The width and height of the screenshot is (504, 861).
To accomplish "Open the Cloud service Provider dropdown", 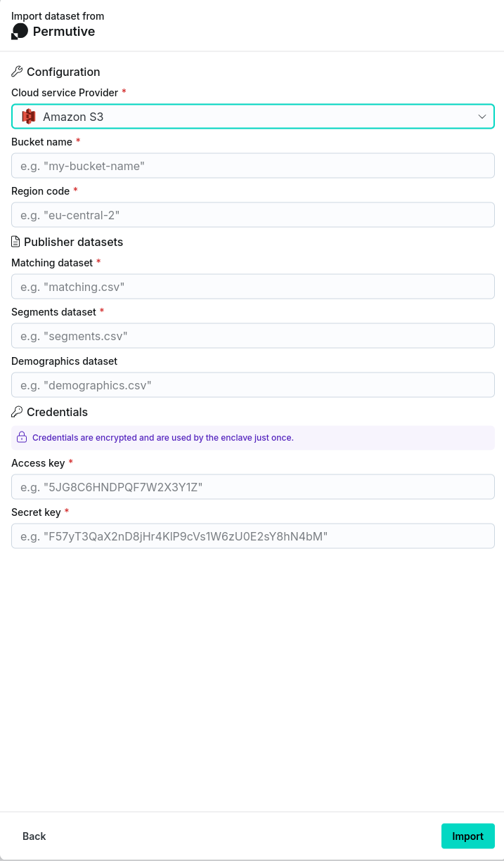I will [252, 117].
